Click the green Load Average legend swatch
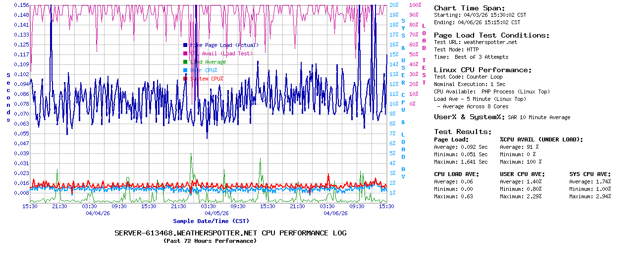 coord(185,62)
